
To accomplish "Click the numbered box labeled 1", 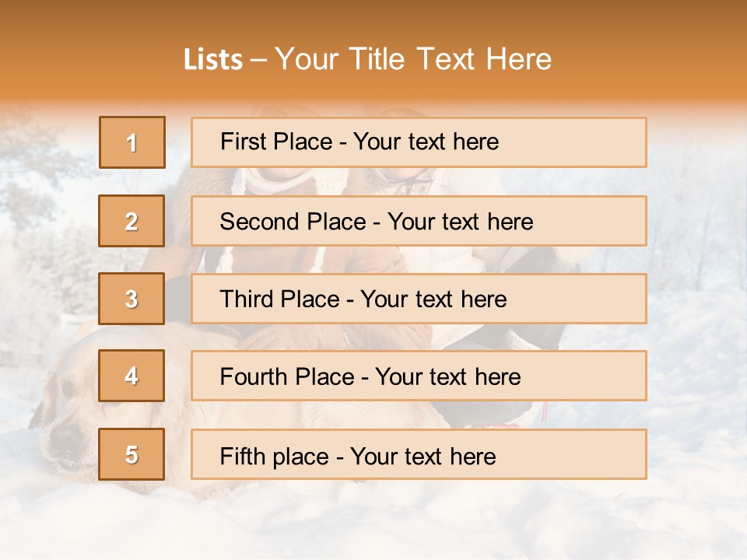I will tap(132, 142).
